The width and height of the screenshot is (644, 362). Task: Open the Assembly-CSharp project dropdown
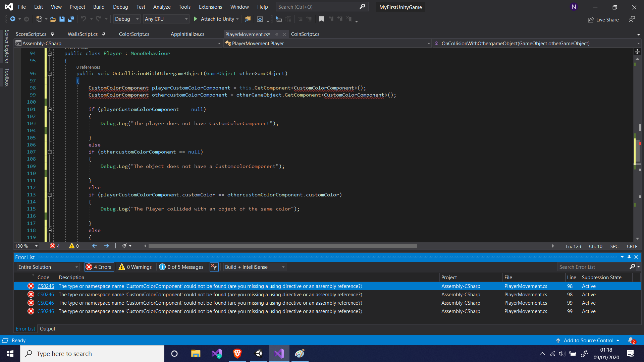point(118,44)
